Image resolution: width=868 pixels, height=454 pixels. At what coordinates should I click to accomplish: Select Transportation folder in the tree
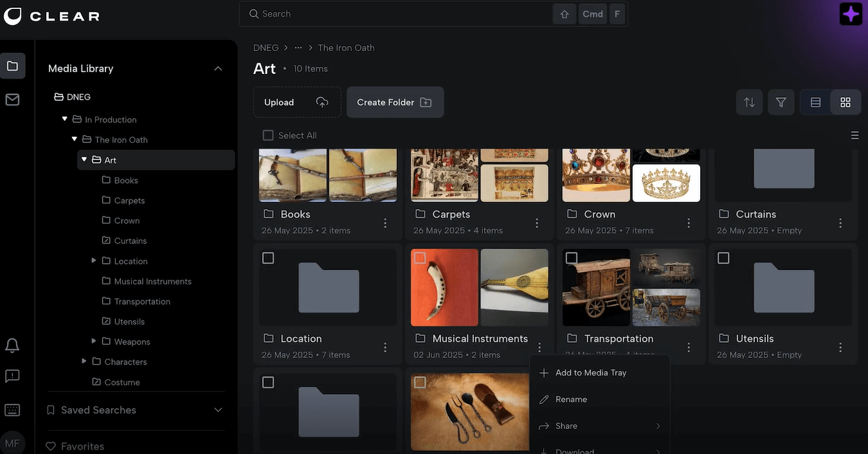tap(142, 301)
